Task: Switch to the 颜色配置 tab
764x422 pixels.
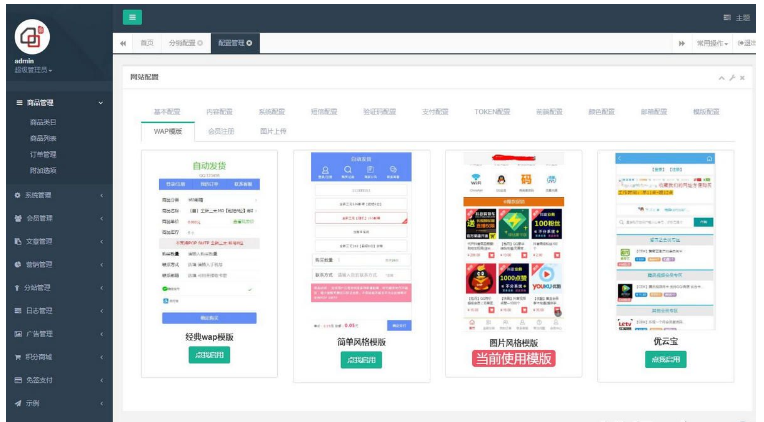Action: (600, 112)
